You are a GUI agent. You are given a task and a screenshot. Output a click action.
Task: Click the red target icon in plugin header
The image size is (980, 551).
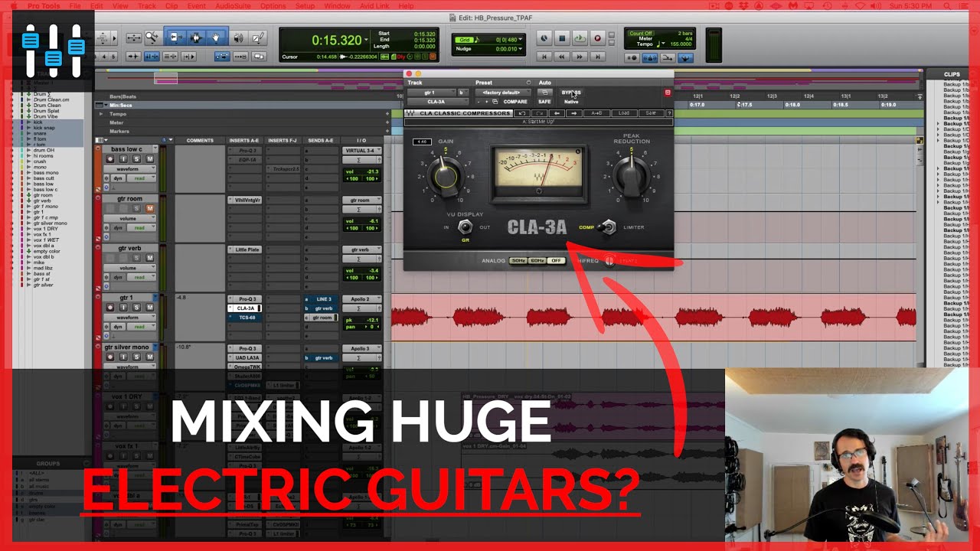(667, 93)
